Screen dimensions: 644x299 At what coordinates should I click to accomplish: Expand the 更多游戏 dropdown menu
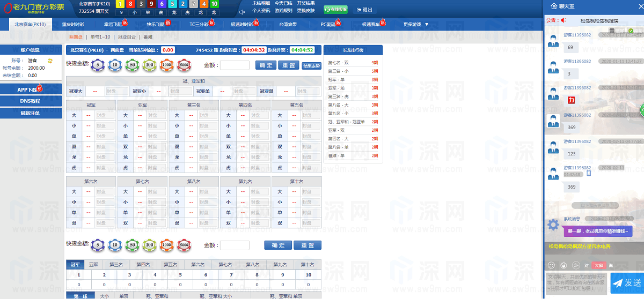pyautogui.click(x=416, y=24)
